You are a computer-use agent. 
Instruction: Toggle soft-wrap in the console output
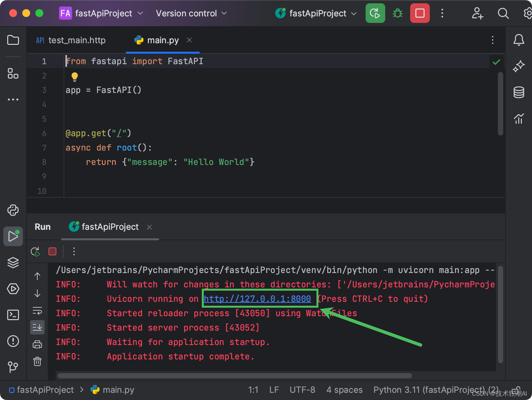pyautogui.click(x=37, y=311)
